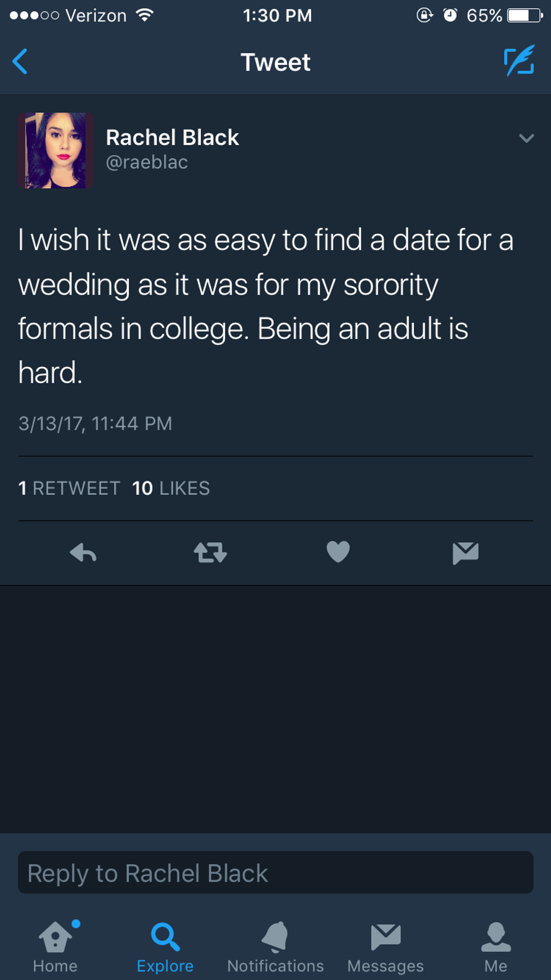Open the @raeblac handle

(x=147, y=162)
